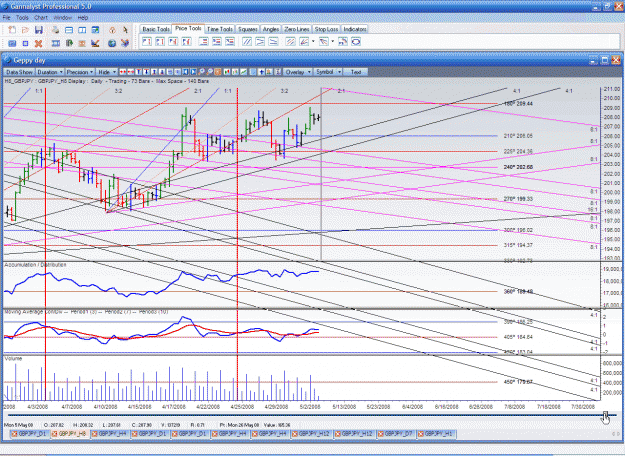The height and width of the screenshot is (456, 625).
Task: Click the scroll chart left icon
Action: [185, 72]
